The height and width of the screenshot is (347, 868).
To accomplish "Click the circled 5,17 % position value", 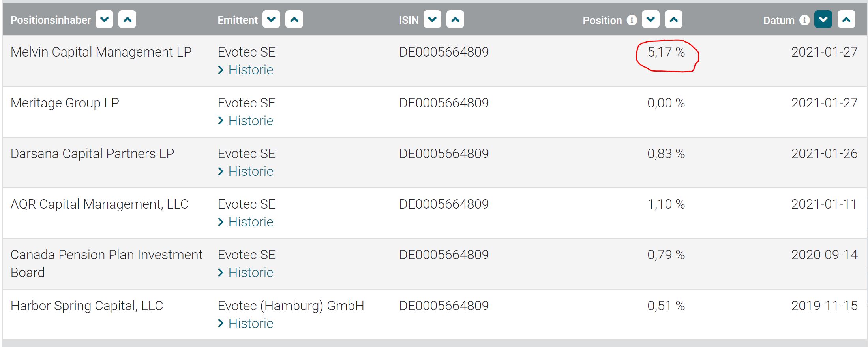I will click(666, 52).
